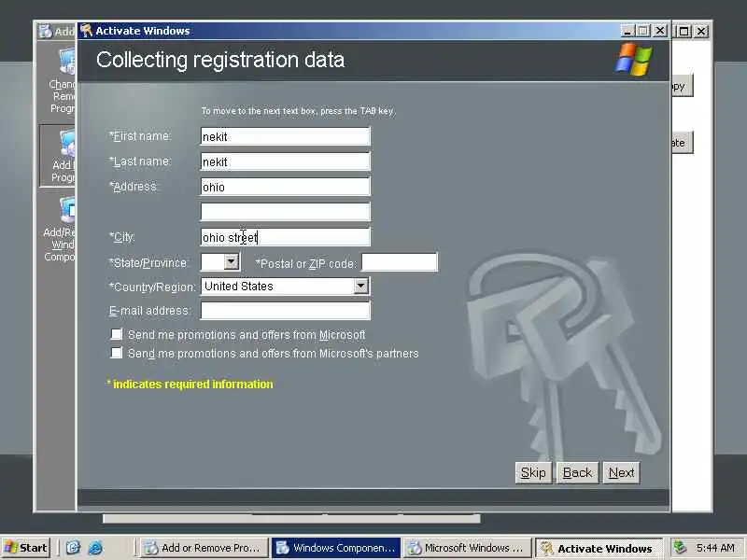Screen dimensions: 747x560
Task: Open the Start menu
Action: pos(26,548)
